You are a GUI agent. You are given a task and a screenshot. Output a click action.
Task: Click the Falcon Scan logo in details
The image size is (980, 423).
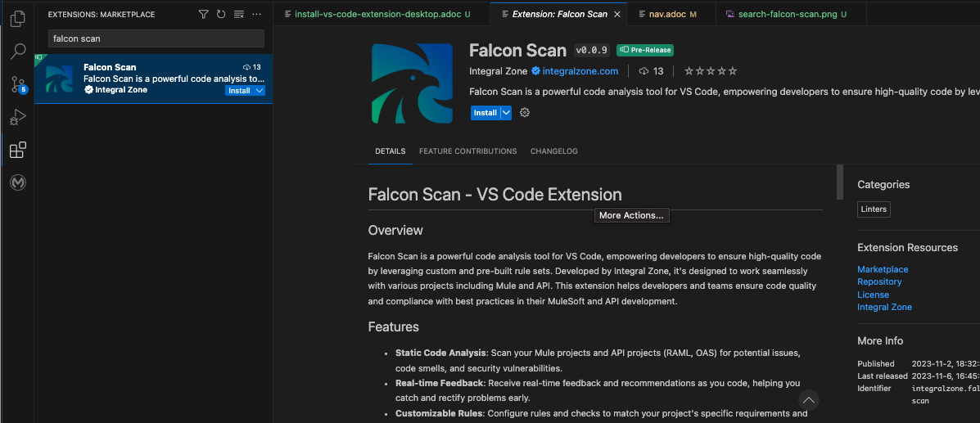click(x=412, y=83)
